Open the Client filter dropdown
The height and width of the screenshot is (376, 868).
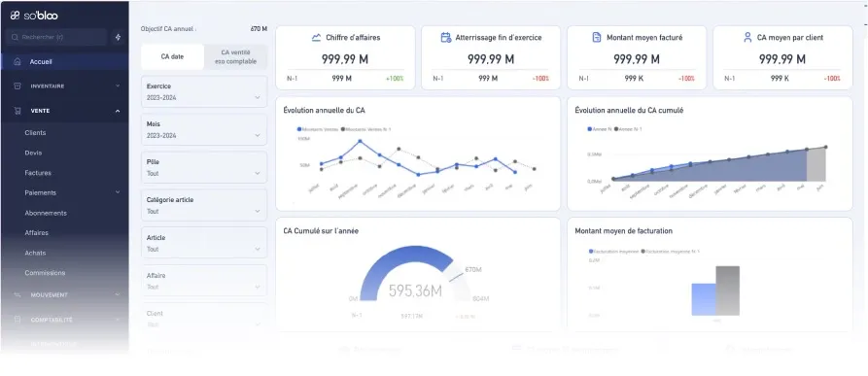click(x=204, y=319)
